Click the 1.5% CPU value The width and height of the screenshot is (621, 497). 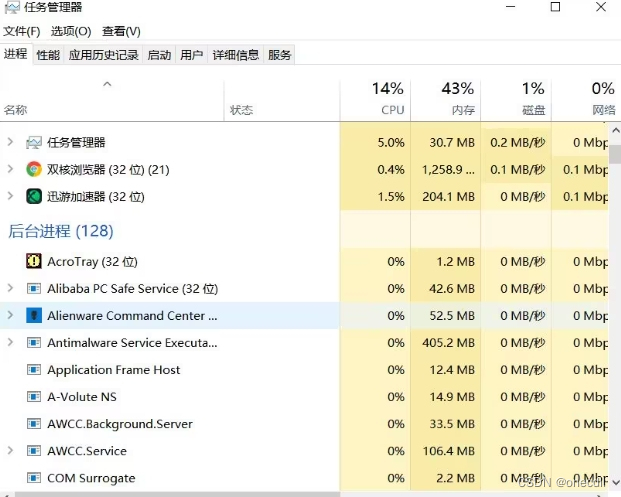click(x=391, y=197)
